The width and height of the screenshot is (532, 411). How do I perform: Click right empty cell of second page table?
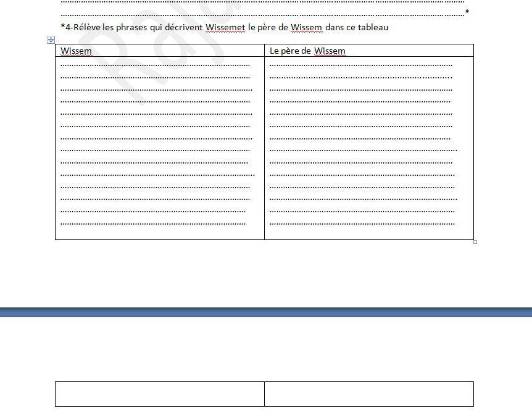pos(368,394)
